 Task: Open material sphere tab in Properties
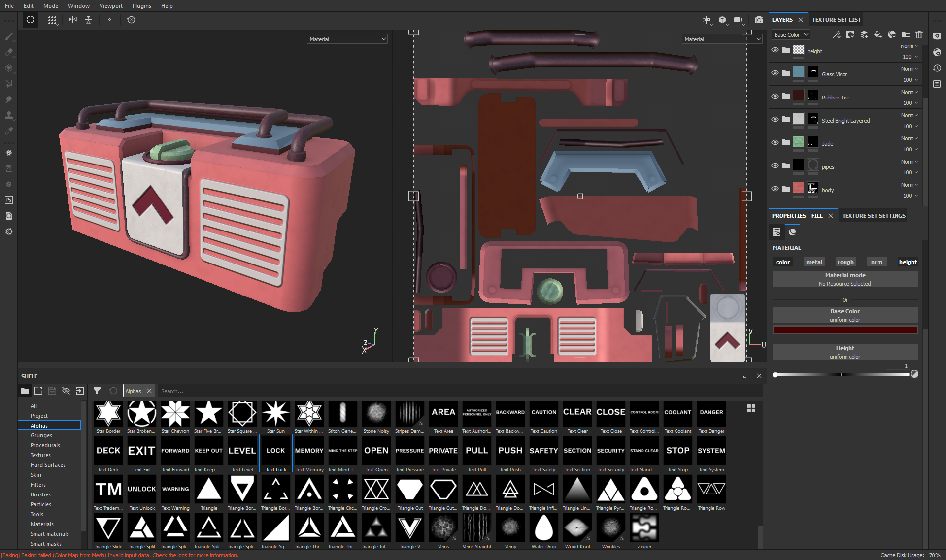792,232
